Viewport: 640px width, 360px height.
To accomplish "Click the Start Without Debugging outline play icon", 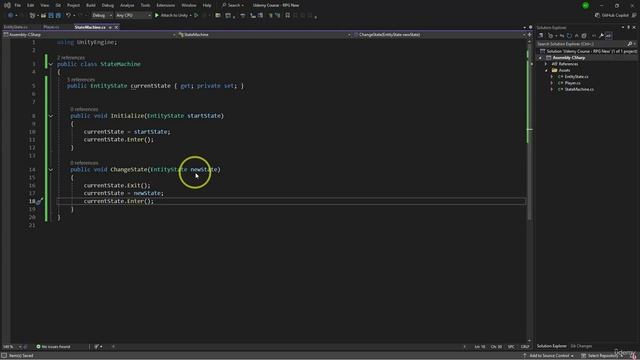I will pos(196,15).
